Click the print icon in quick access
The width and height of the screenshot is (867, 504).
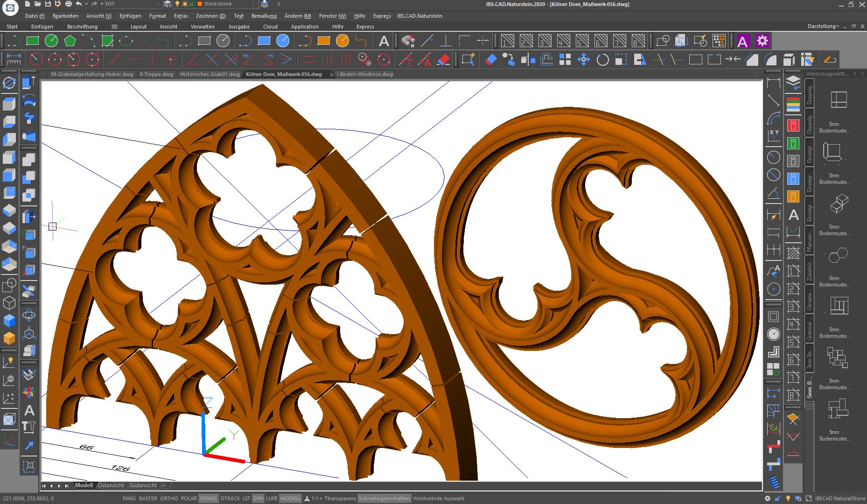coord(68,4)
